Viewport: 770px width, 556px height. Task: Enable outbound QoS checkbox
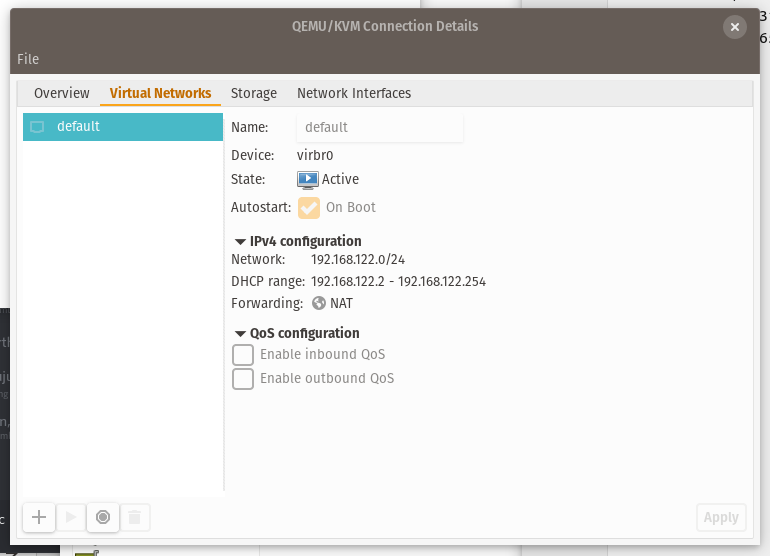(243, 379)
